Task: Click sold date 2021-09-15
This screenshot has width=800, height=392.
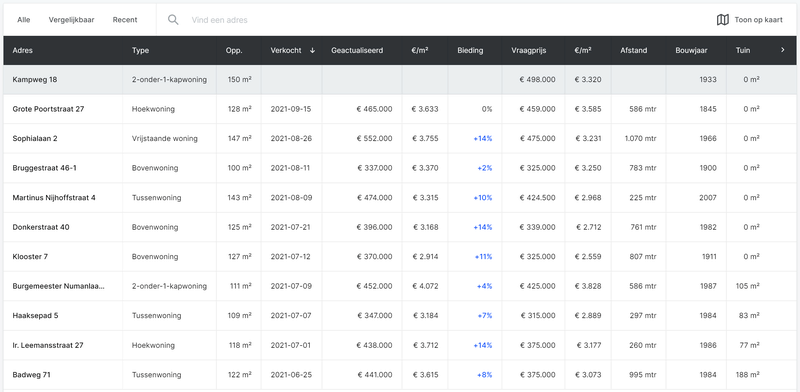Action: tap(290, 109)
